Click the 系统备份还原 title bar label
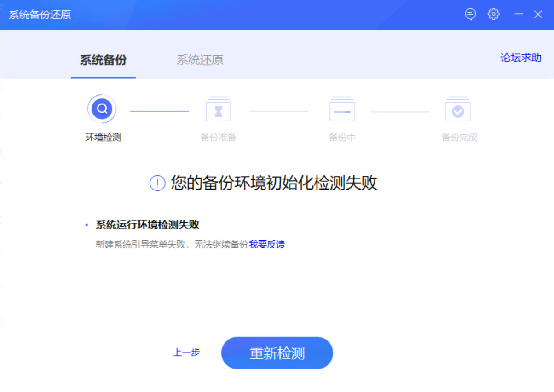This screenshot has height=392, width=554. [39, 14]
